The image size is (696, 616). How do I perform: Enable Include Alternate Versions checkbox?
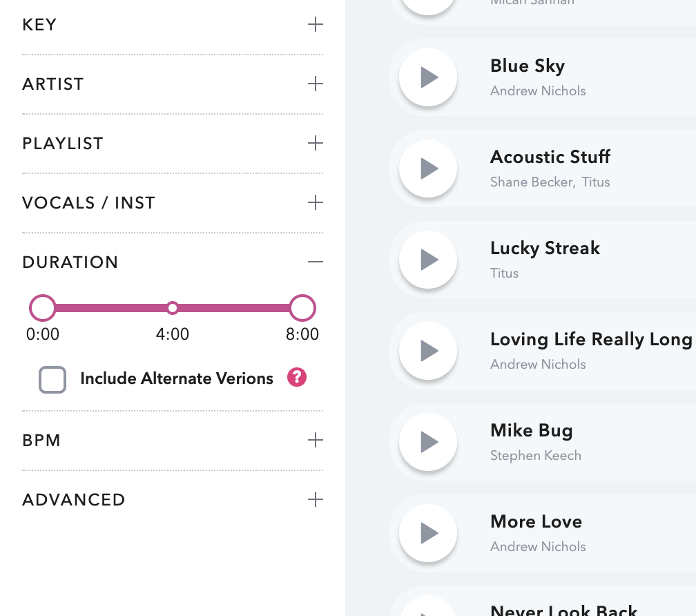[x=52, y=380]
